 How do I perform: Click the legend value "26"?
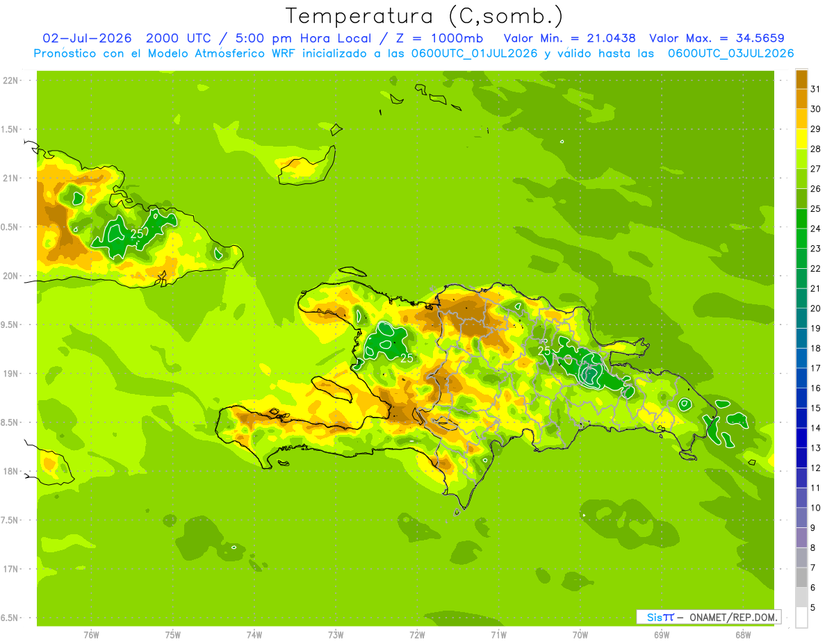tap(816, 189)
